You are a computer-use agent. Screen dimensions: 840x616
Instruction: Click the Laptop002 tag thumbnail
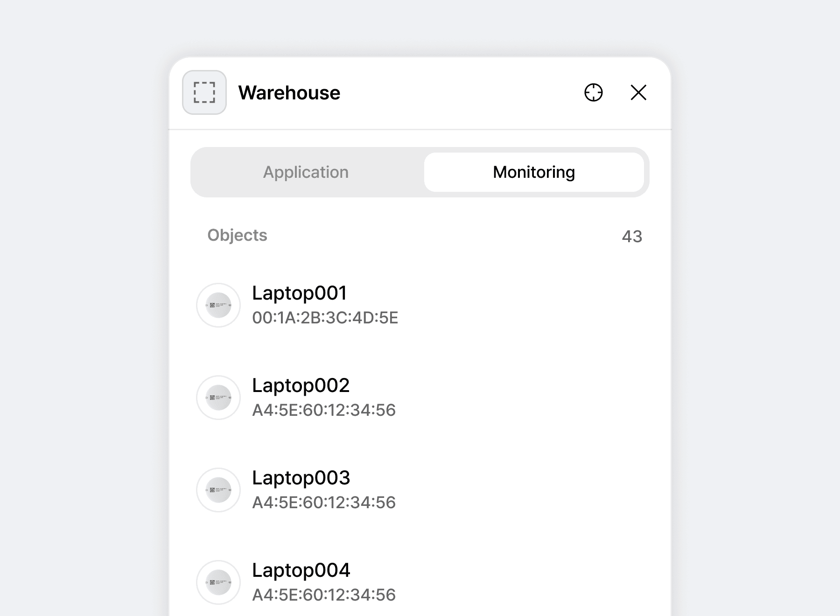click(x=218, y=398)
